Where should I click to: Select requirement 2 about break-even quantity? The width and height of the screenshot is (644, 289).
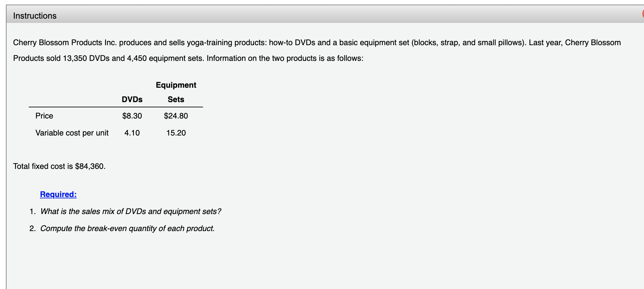point(127,228)
